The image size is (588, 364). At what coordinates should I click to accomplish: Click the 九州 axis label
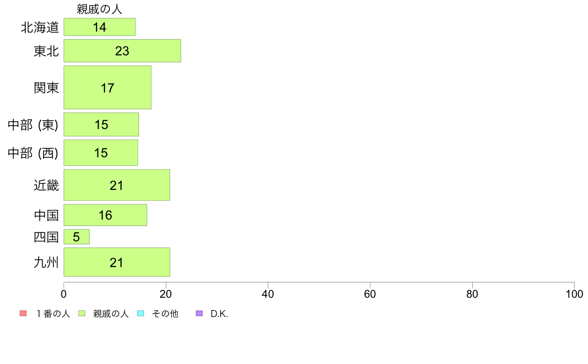[x=46, y=263]
